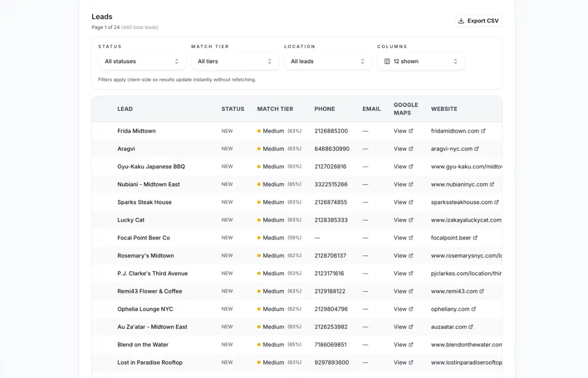Expand the Match Tier All tiers dropdown
Screen dimensions: 588x378
pos(235,61)
